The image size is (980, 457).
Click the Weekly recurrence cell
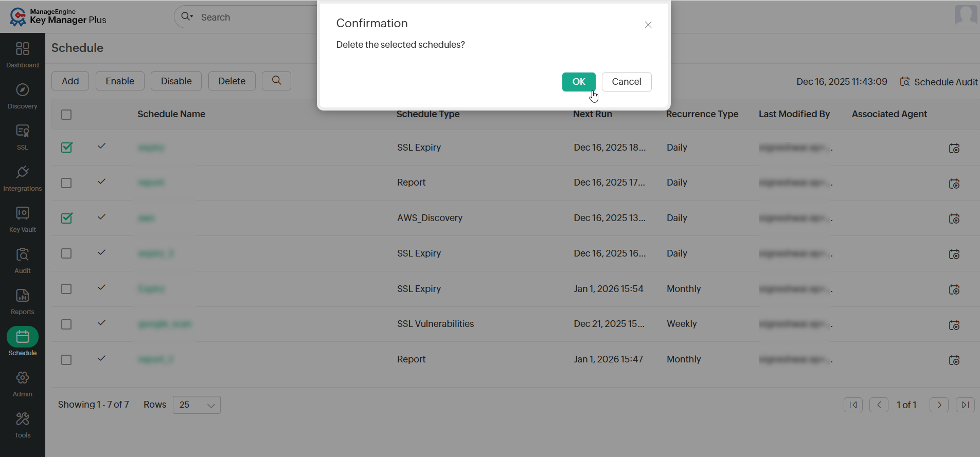point(682,324)
